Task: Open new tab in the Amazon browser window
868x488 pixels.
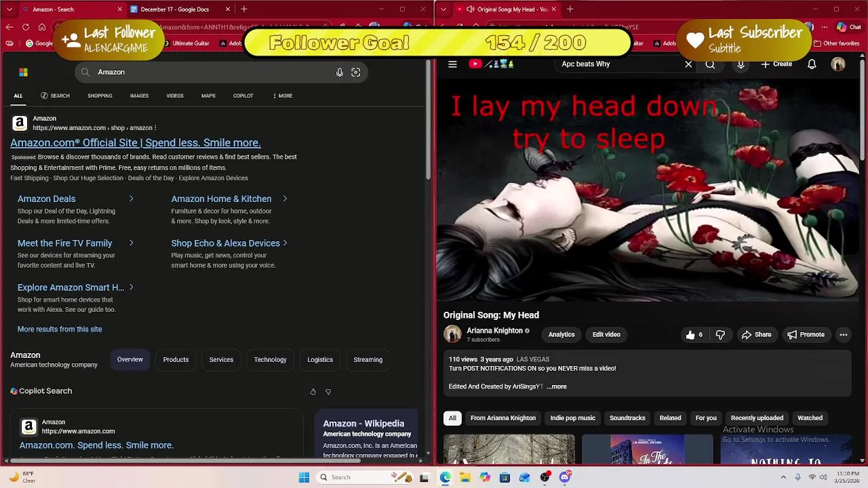Action: (x=244, y=9)
